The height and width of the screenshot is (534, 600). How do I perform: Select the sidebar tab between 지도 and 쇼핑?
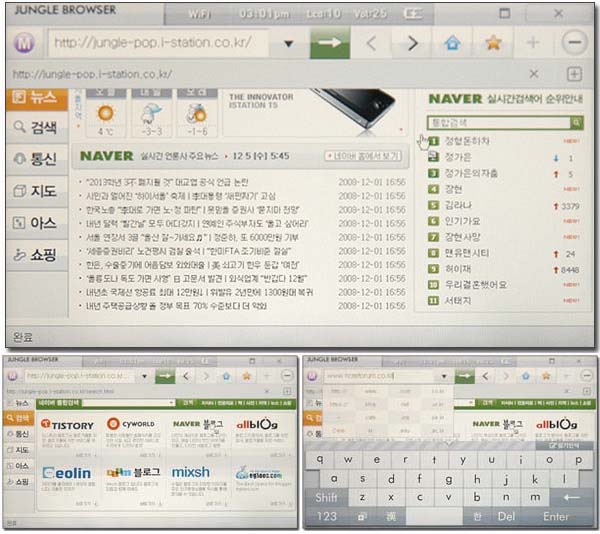pos(37,223)
